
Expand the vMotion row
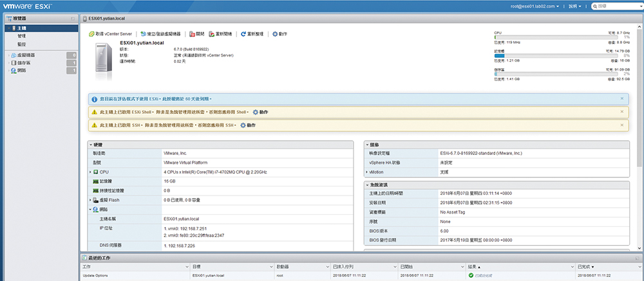(x=367, y=172)
